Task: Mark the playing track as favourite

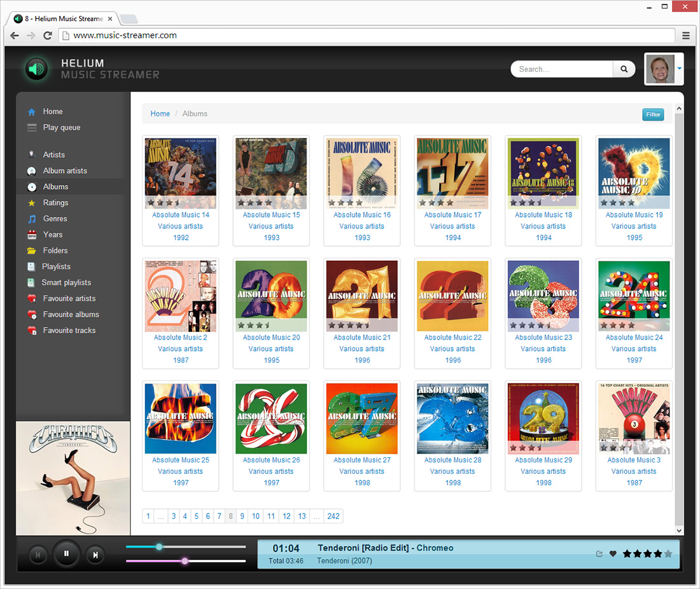Action: (612, 554)
